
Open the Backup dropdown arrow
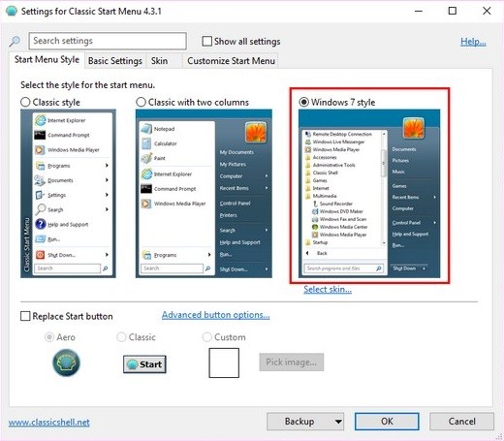pyautogui.click(x=338, y=422)
